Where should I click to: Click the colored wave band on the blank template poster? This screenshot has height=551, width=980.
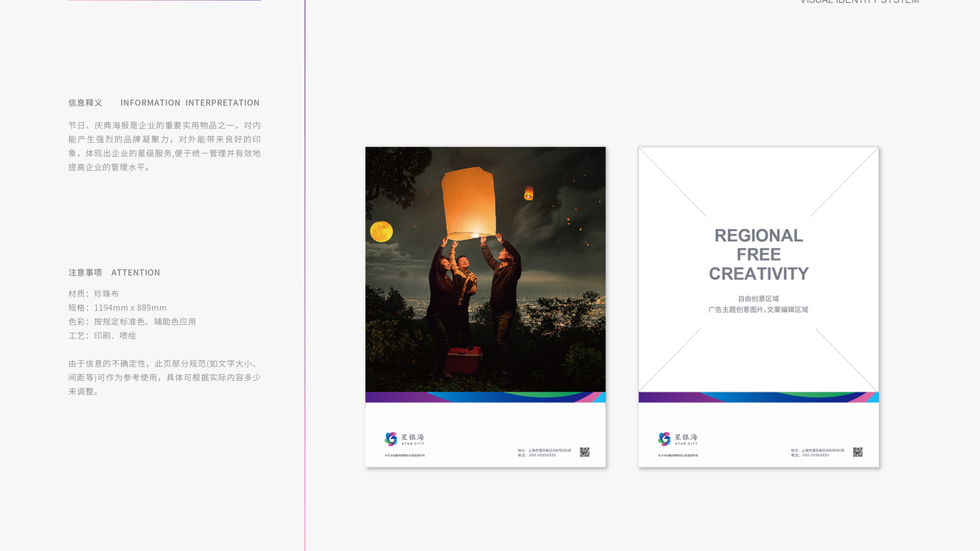pos(759,397)
